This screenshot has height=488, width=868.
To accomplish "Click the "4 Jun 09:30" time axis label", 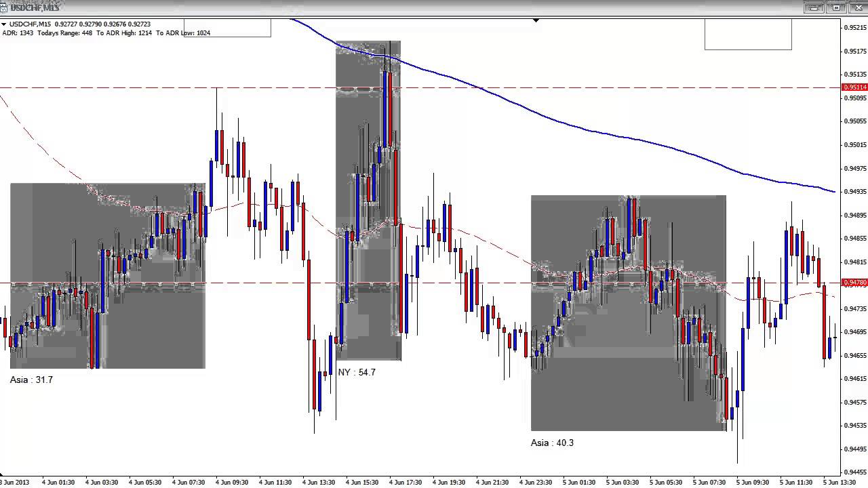I will tap(232, 483).
